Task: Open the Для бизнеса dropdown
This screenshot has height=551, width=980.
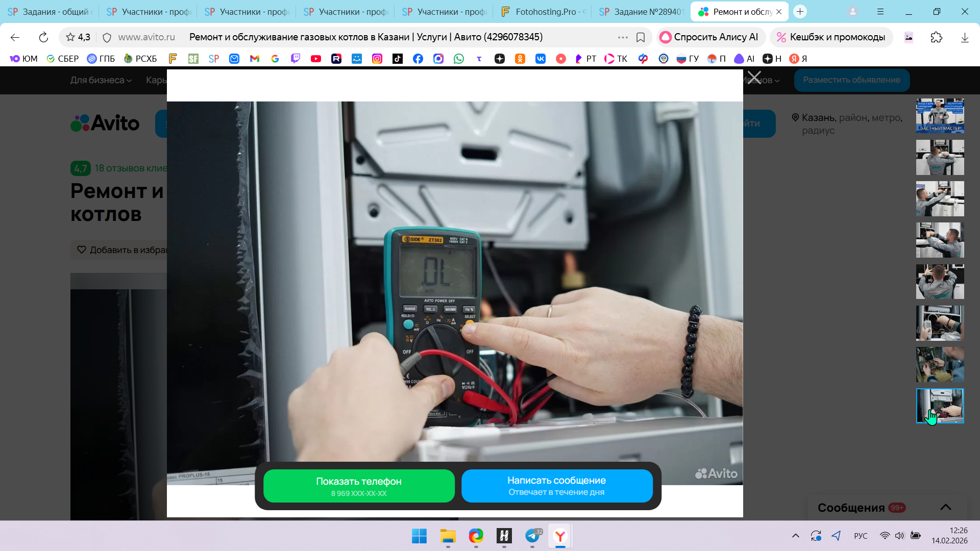Action: pos(101,80)
